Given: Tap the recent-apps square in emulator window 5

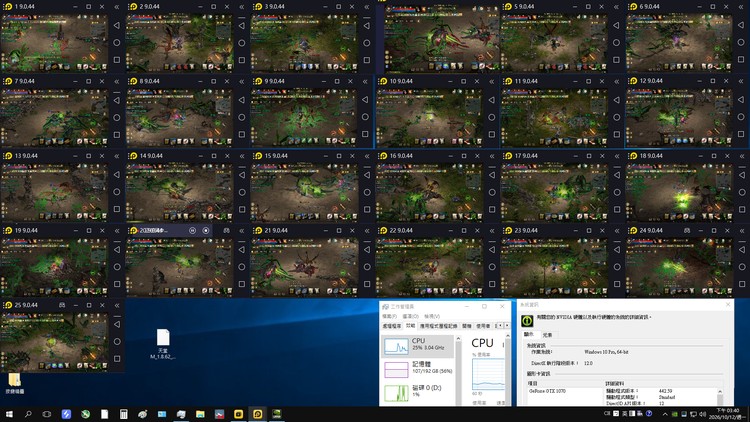Looking at the screenshot, I should point(616,60).
